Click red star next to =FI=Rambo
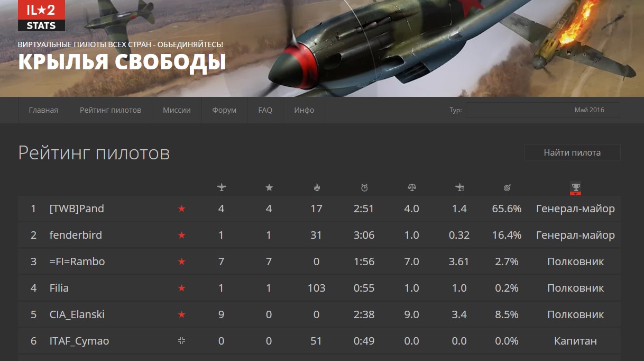 [x=182, y=261]
